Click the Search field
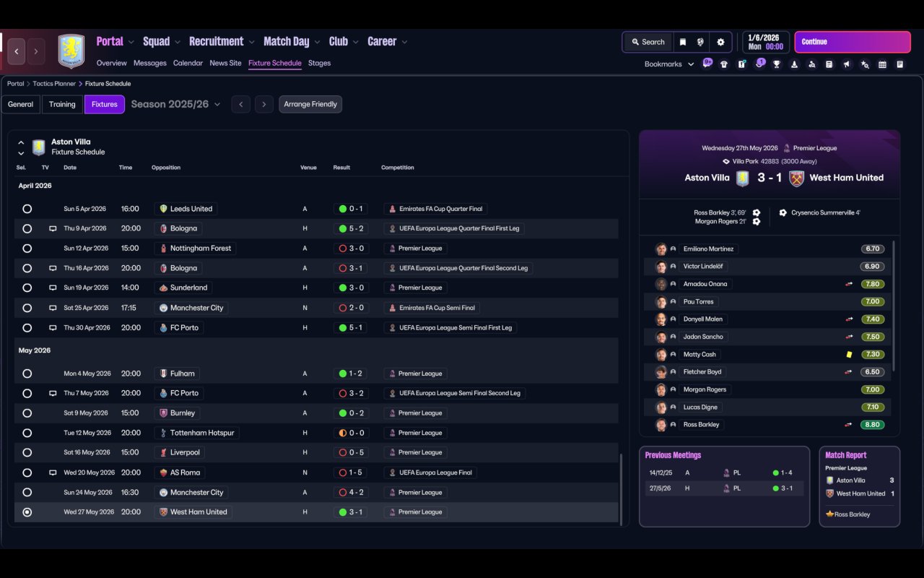The height and width of the screenshot is (578, 924). 648,42
